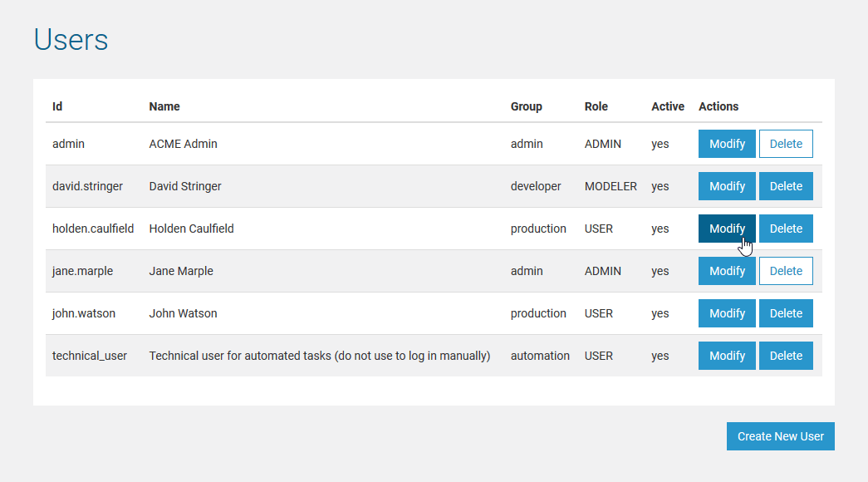Image resolution: width=868 pixels, height=482 pixels.
Task: Click Modify button for admin user
Action: point(727,144)
